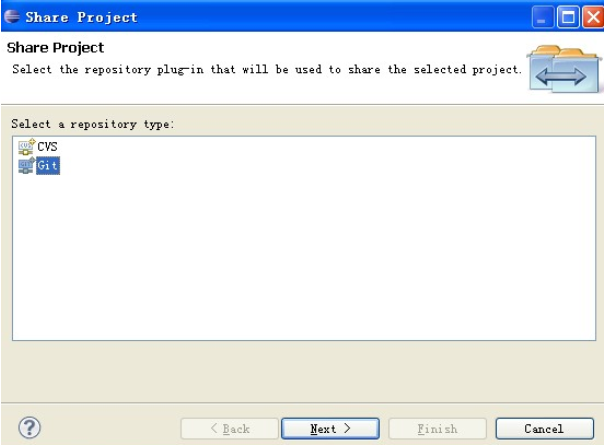Close the dialog with the red X
This screenshot has width=604, height=445.
pos(593,17)
